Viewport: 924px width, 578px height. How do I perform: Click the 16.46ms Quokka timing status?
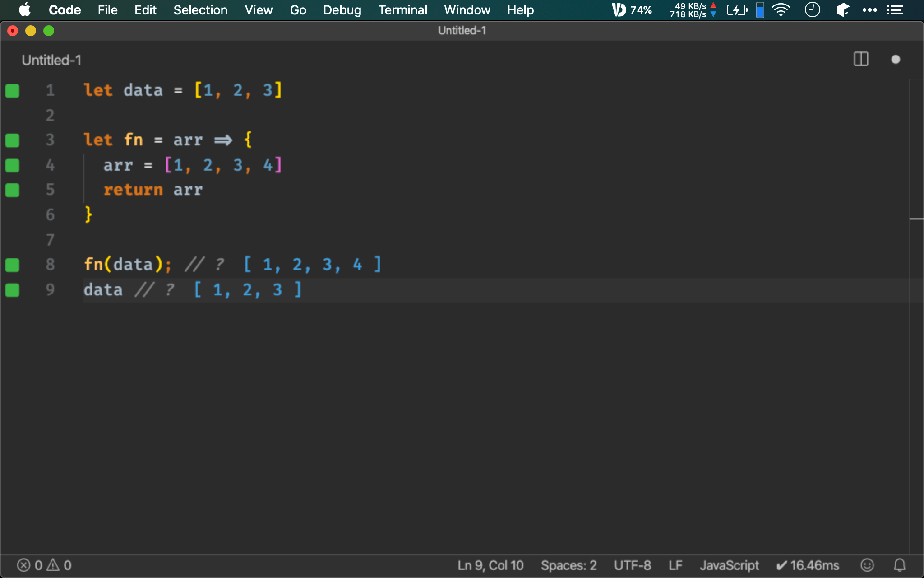808,565
